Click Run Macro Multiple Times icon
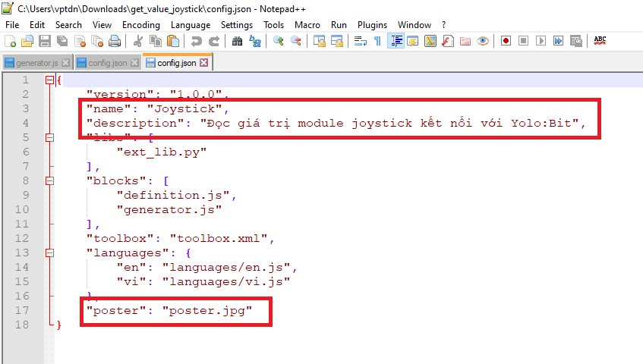643x364 pixels. coord(558,41)
